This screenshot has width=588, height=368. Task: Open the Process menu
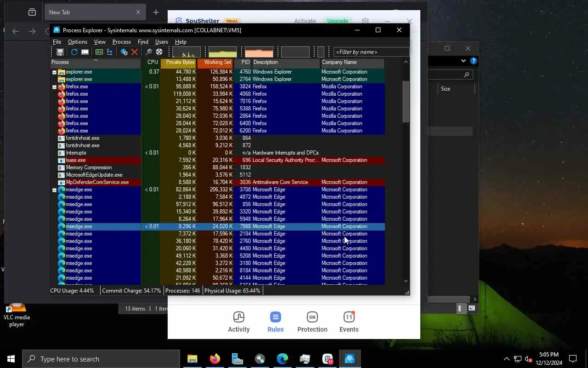tap(122, 42)
